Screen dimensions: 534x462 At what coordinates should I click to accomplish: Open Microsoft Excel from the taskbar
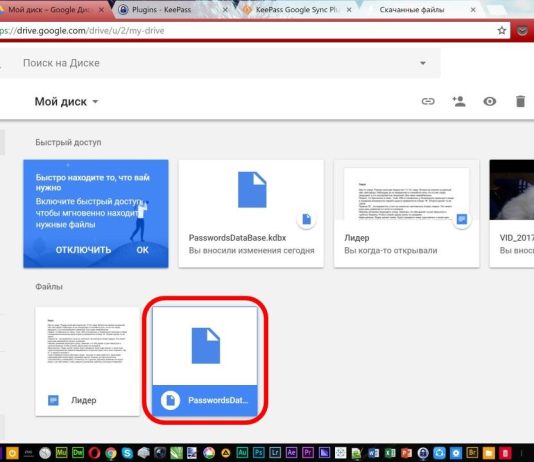(390, 453)
